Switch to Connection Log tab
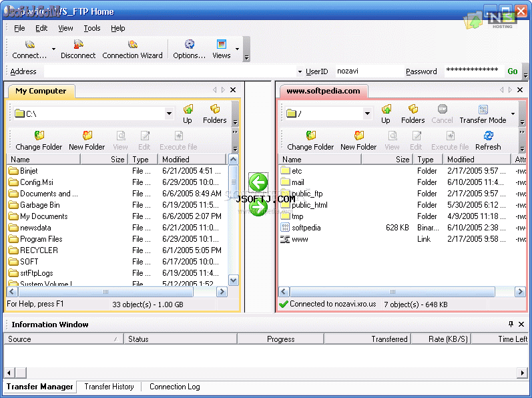The height and width of the screenshot is (398, 532). coord(175,387)
